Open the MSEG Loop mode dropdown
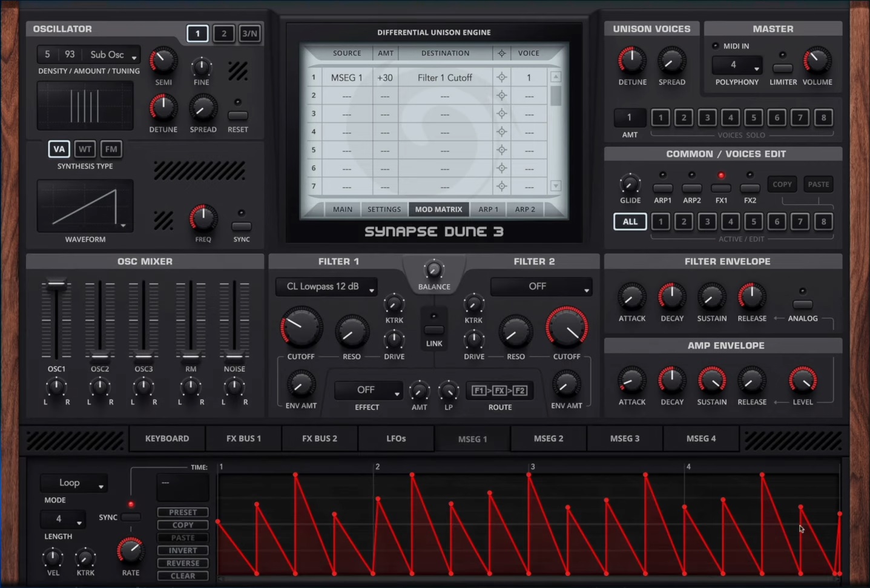Screen dimensions: 870x588 click(x=74, y=483)
